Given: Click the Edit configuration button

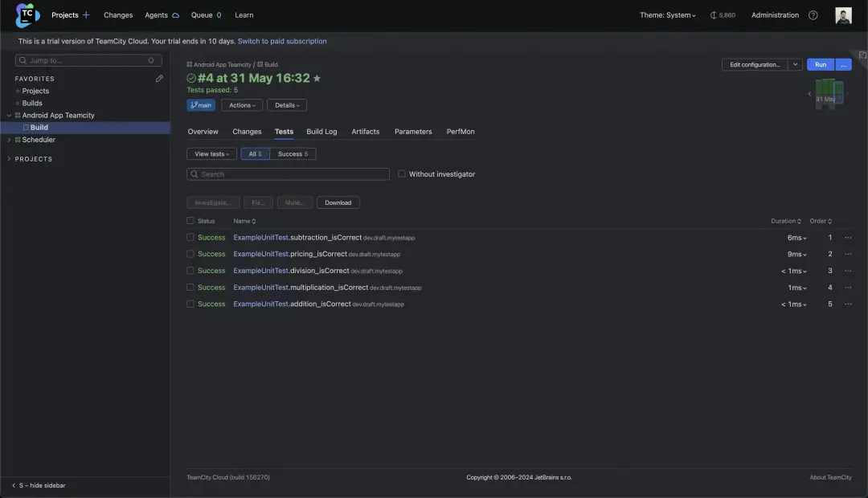Looking at the screenshot, I should tap(755, 65).
